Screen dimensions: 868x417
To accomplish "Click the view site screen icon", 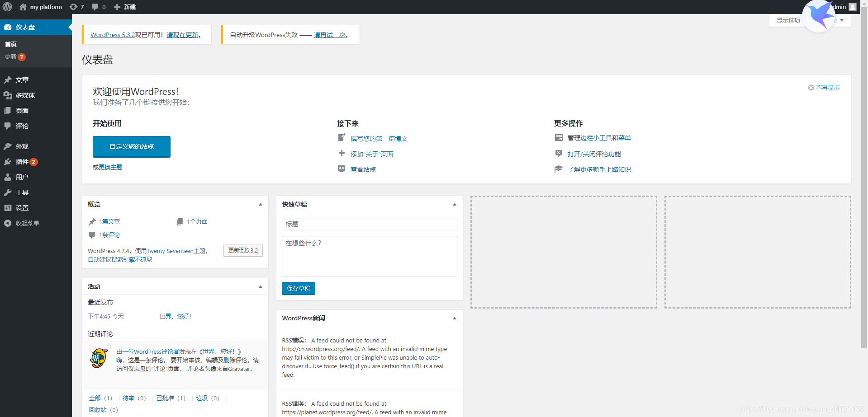I will tap(342, 169).
